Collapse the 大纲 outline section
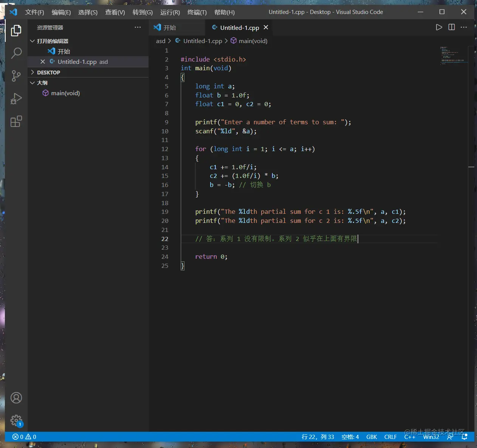Viewport: 477px width, 448px height. point(42,83)
